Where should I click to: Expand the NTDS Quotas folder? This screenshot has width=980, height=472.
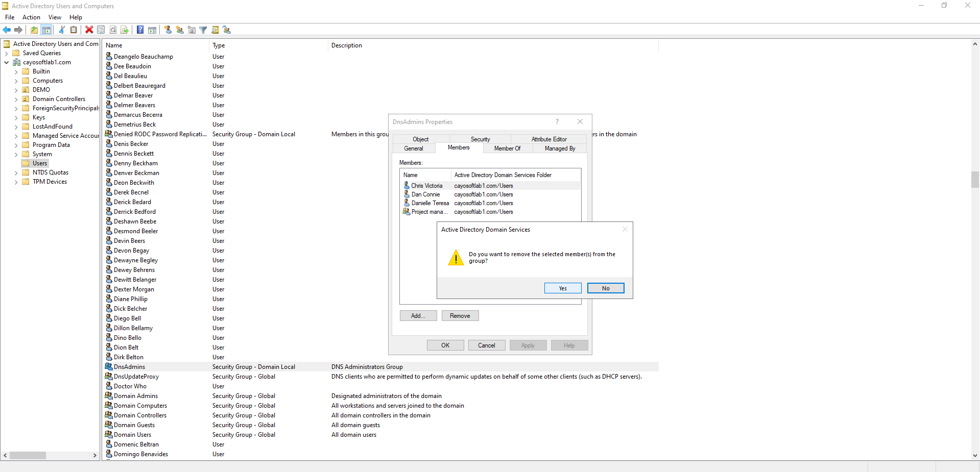point(16,173)
